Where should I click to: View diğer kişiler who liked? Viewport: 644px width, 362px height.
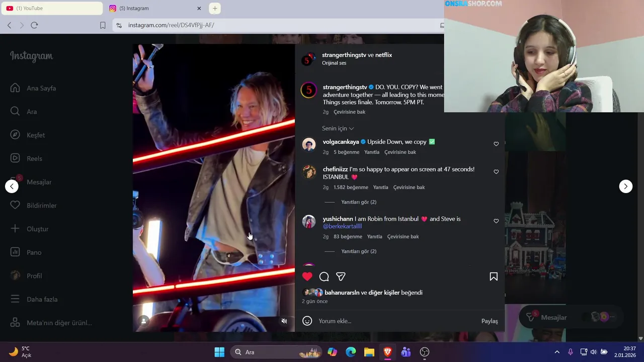pos(384,293)
